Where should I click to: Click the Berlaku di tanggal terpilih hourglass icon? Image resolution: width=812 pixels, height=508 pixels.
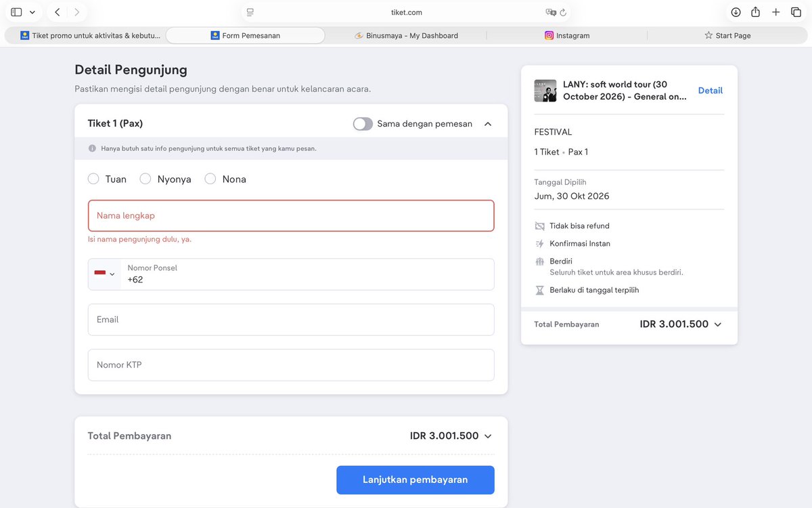click(539, 290)
